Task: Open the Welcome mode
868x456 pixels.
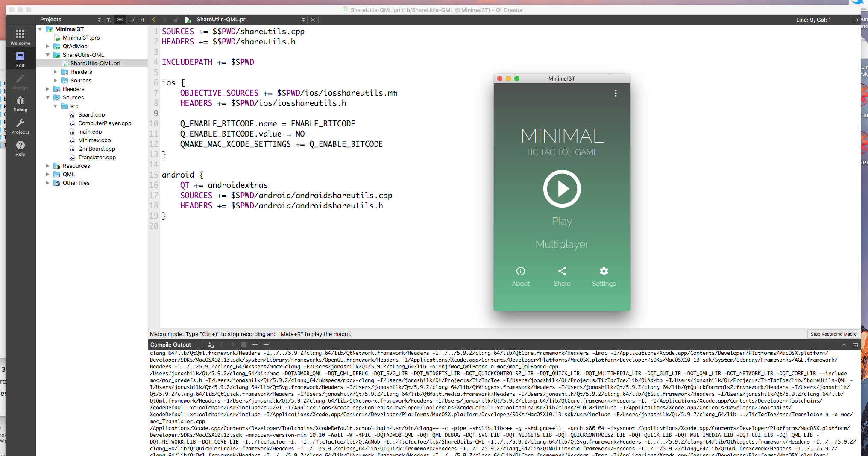Action: pos(20,37)
